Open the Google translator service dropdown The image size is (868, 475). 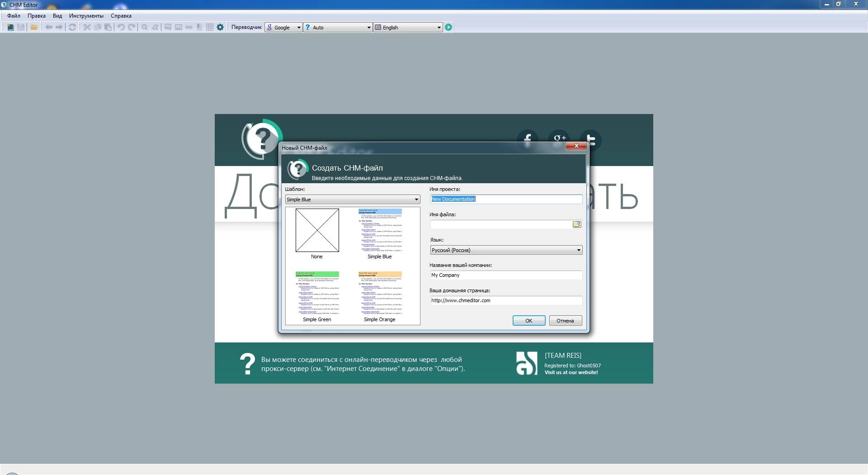(x=283, y=27)
